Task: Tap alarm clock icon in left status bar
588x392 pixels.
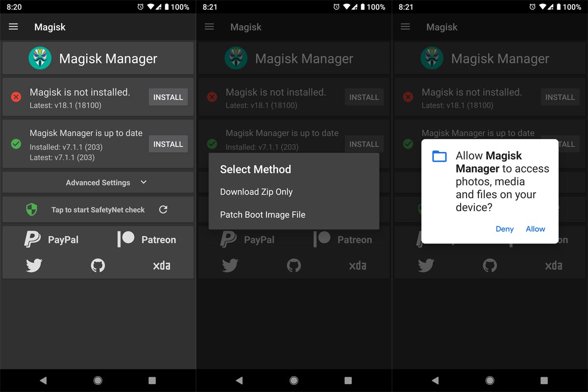Action: (x=140, y=7)
